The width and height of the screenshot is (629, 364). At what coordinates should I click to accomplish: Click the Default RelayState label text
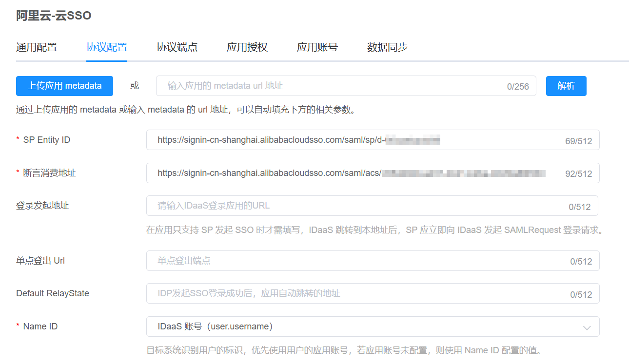pos(53,293)
